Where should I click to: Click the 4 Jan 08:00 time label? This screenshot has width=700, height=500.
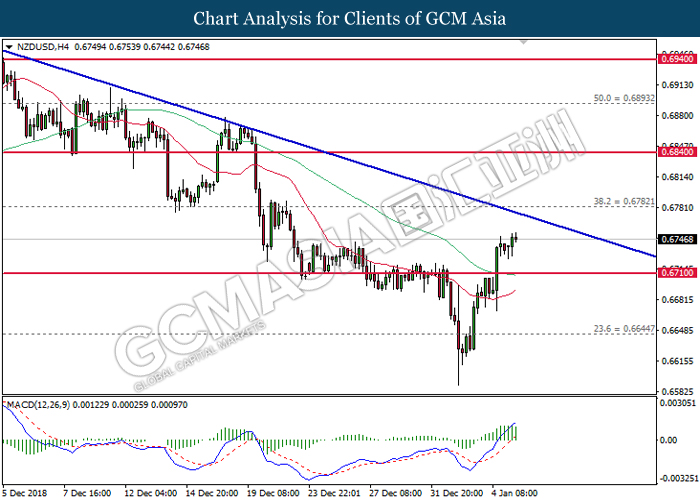515,493
